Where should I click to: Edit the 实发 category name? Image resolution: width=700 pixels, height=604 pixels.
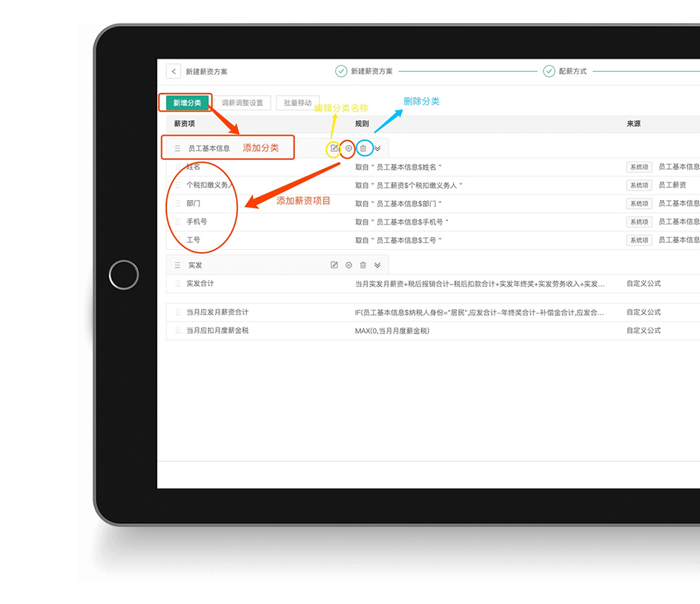pos(334,265)
